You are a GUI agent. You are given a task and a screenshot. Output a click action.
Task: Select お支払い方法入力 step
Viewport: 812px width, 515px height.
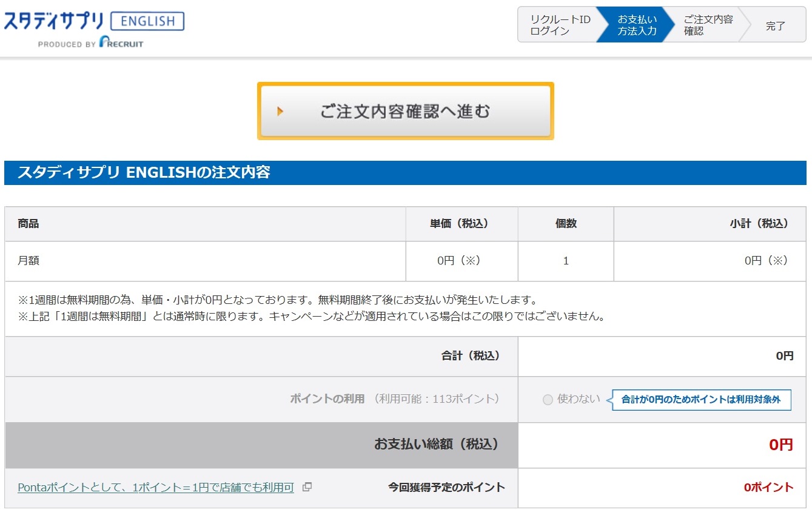click(x=636, y=25)
